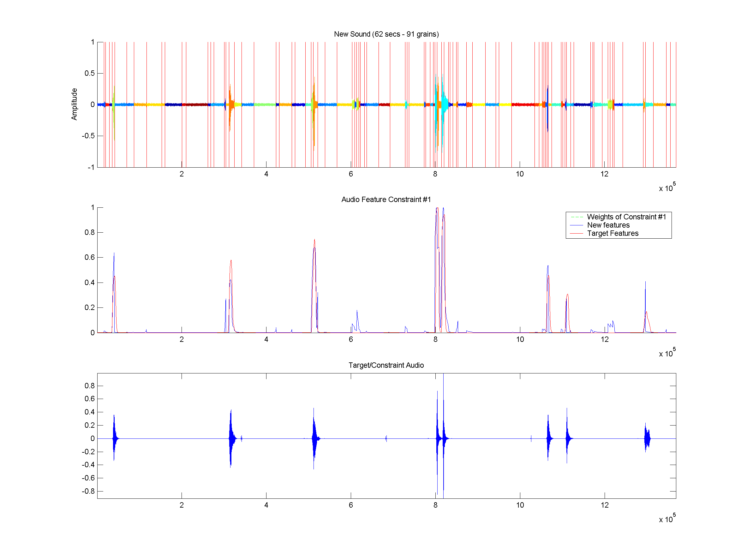Click the orange waveform burst near 3 in top plot
The height and width of the screenshot is (560, 747).
230,104
